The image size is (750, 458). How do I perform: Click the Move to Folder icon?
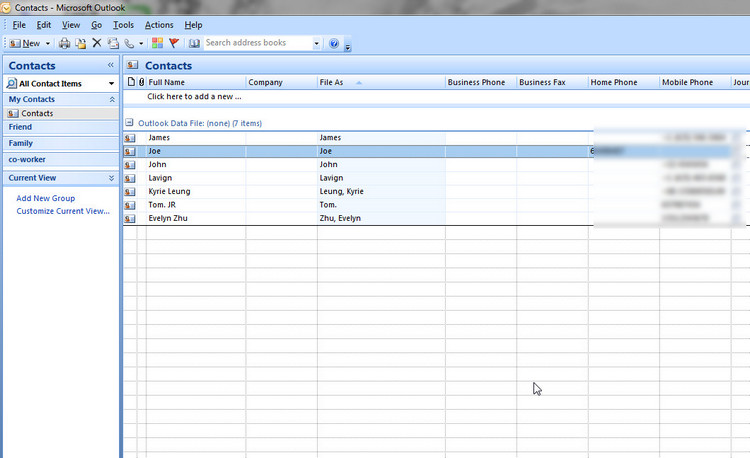click(80, 44)
